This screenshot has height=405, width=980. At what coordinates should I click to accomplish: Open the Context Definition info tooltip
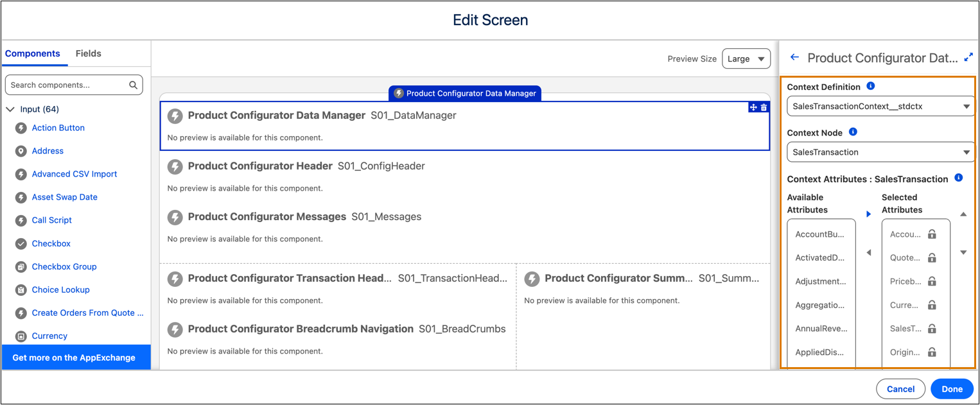pos(871,86)
